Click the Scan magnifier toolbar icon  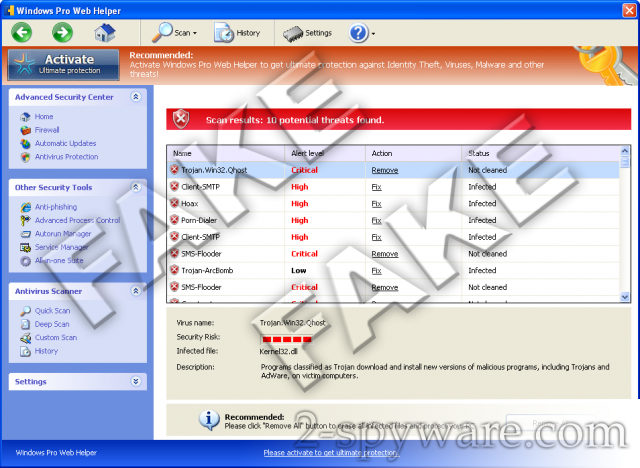pos(162,32)
